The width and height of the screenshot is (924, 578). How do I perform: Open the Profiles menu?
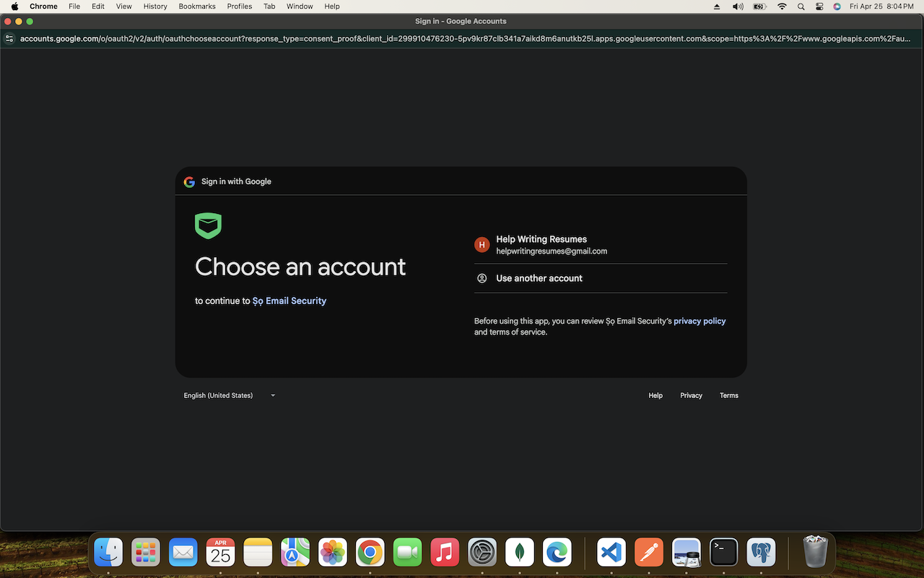pyautogui.click(x=240, y=7)
